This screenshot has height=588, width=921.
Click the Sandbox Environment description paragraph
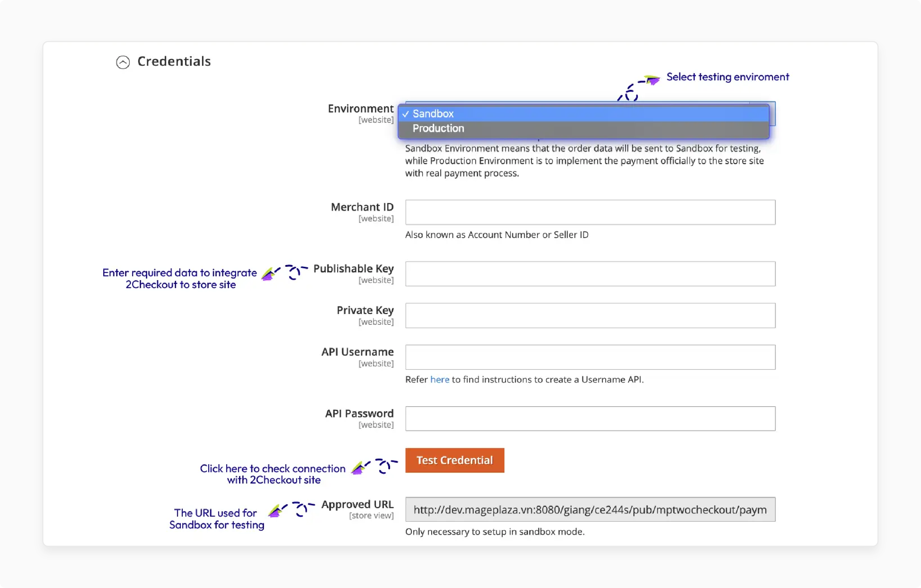point(584,160)
